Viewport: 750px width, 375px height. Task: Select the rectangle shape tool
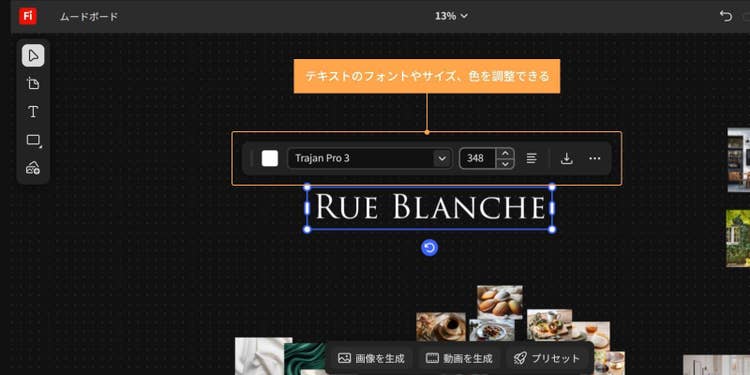point(33,140)
